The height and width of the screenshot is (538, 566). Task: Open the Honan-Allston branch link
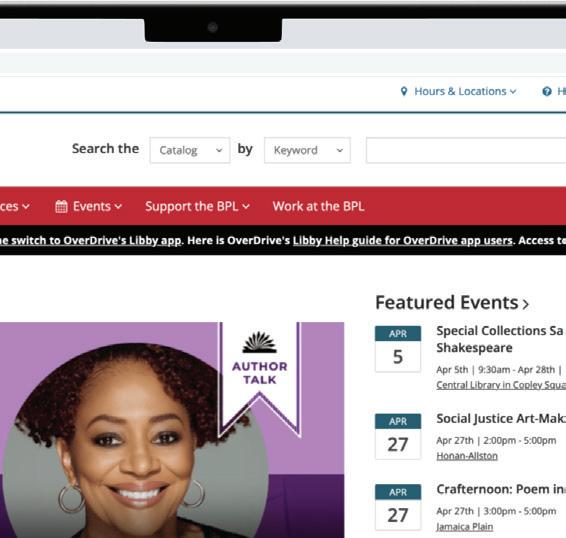467,456
